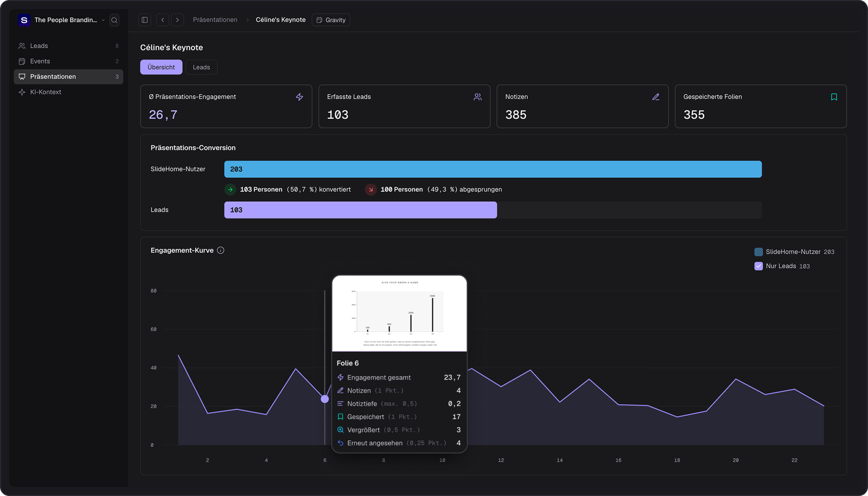Viewport: 868px width, 496px height.
Task: Toggle the sidebar panel icon
Action: click(x=145, y=20)
